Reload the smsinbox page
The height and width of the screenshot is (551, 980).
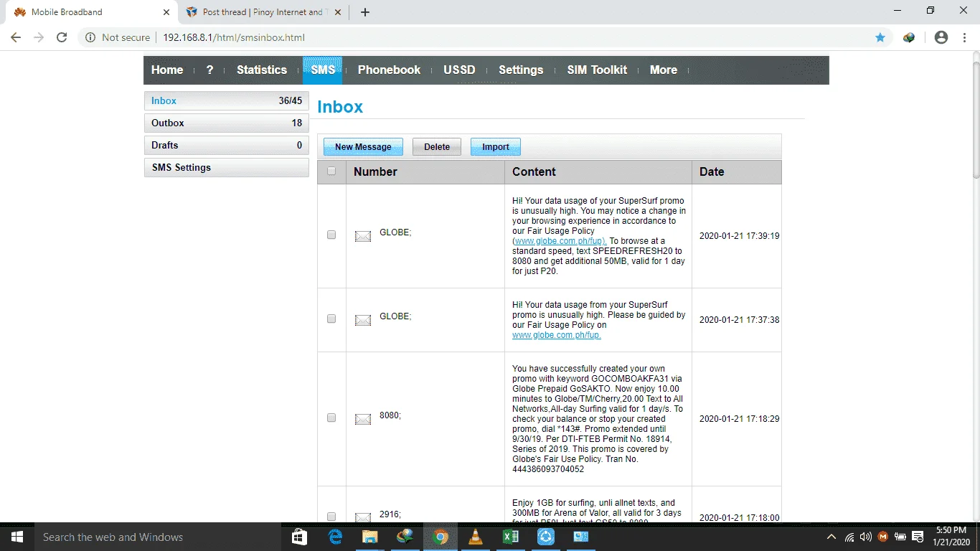click(62, 37)
